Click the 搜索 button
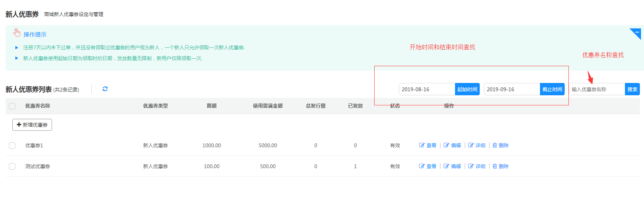 coord(632,89)
